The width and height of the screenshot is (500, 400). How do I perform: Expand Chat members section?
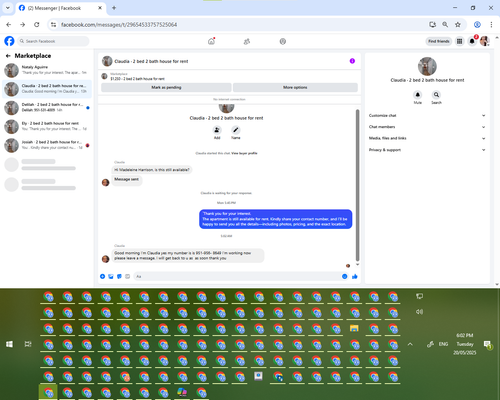(x=427, y=127)
